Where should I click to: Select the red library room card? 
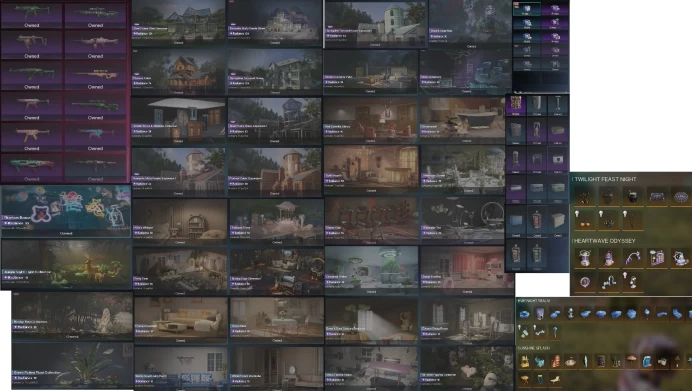click(370, 120)
